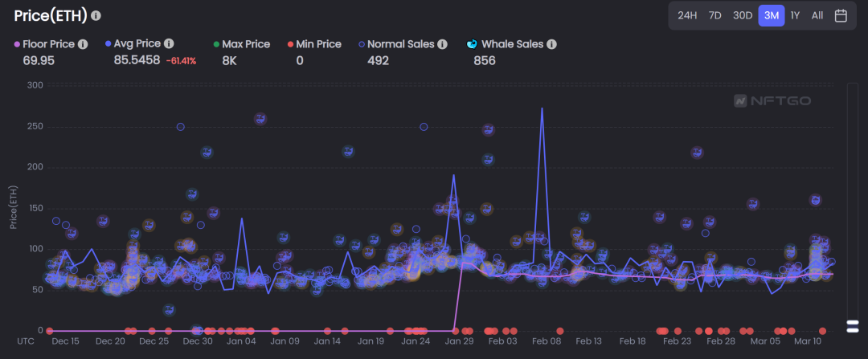868x359 pixels.
Task: Open the calendar date picker icon
Action: pyautogui.click(x=841, y=15)
